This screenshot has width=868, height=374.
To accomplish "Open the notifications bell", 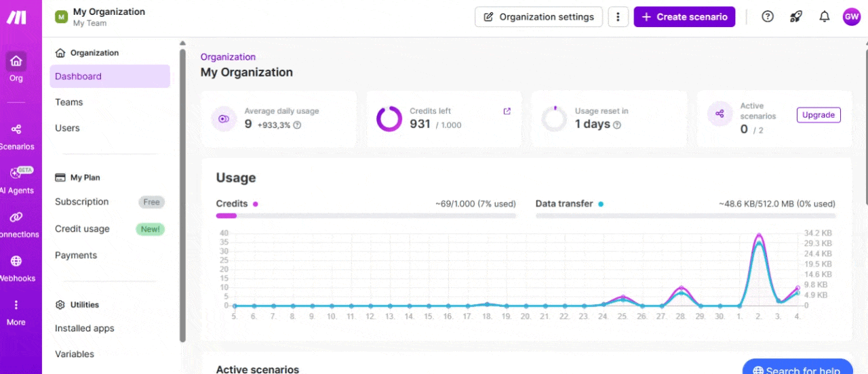I will 825,17.
